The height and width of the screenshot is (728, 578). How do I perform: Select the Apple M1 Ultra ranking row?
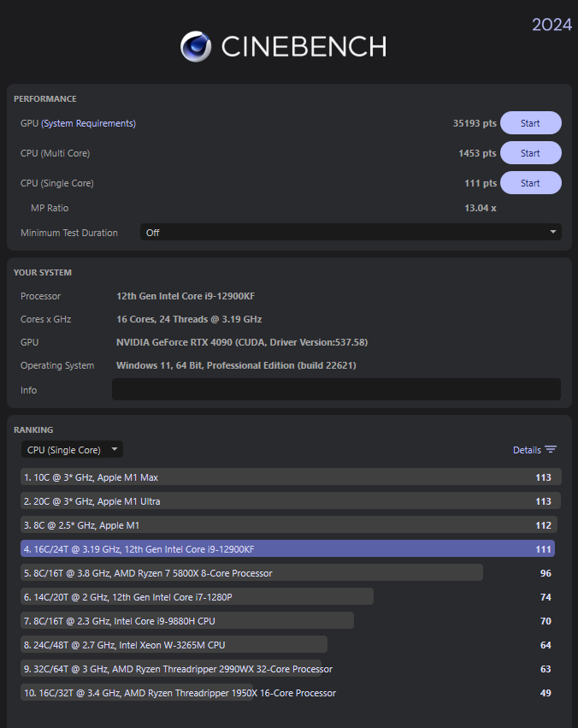(291, 501)
